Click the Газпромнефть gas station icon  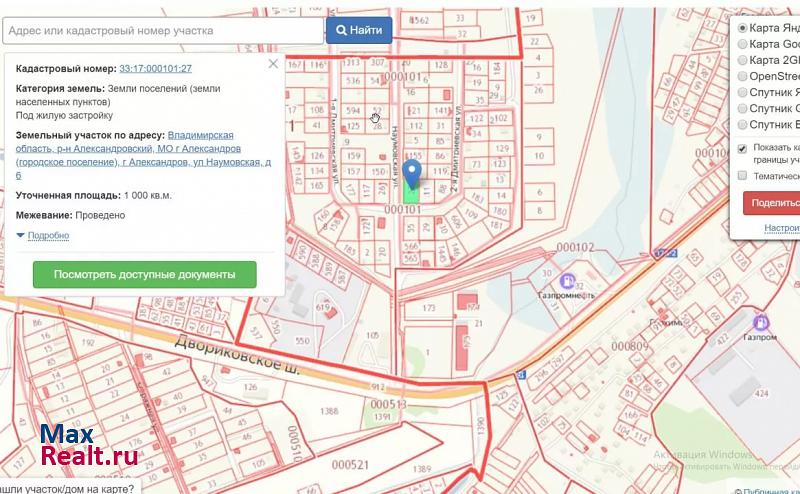(x=567, y=281)
